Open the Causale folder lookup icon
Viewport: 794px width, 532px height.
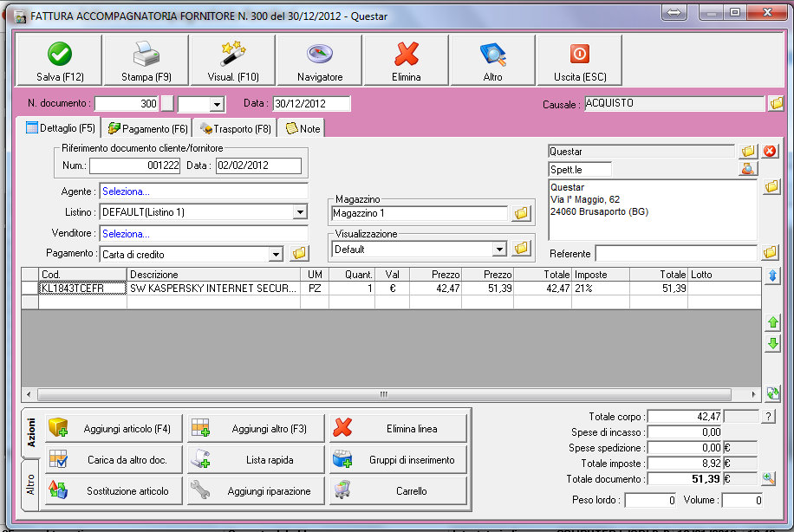click(x=776, y=104)
